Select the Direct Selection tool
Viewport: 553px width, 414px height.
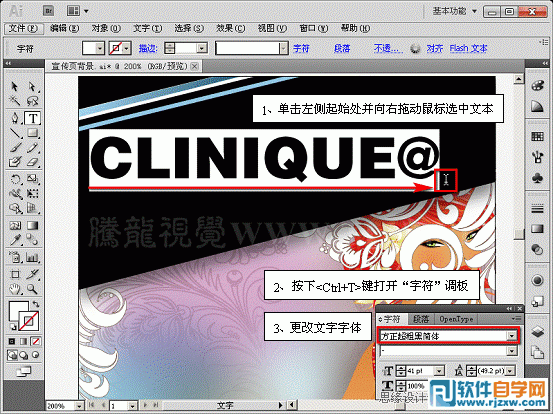(x=32, y=86)
